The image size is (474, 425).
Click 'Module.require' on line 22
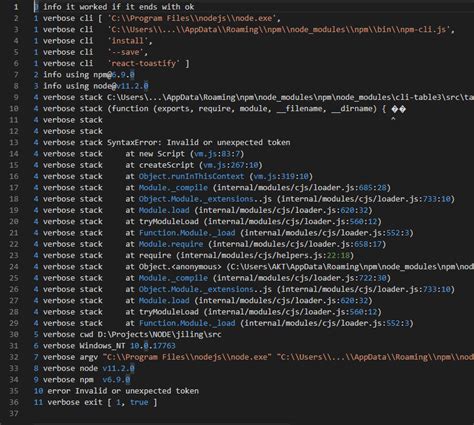click(x=171, y=244)
